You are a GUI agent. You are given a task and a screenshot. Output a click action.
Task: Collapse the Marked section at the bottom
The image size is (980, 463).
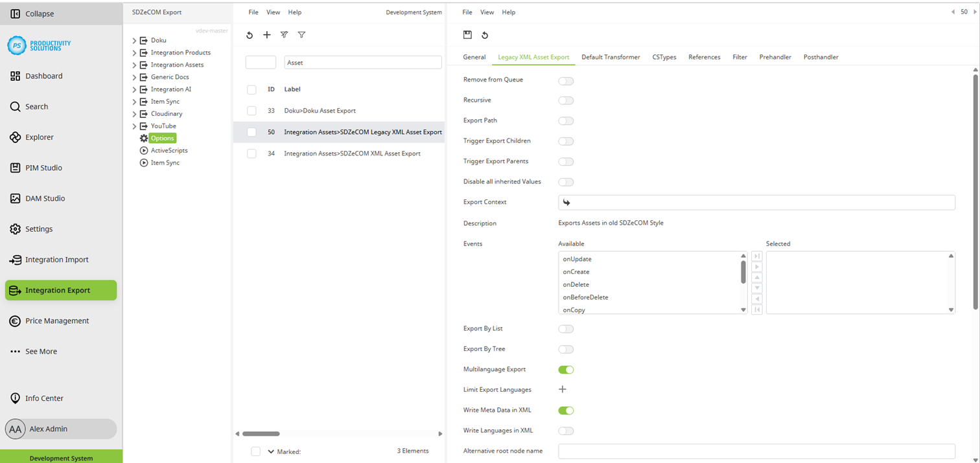(x=271, y=451)
